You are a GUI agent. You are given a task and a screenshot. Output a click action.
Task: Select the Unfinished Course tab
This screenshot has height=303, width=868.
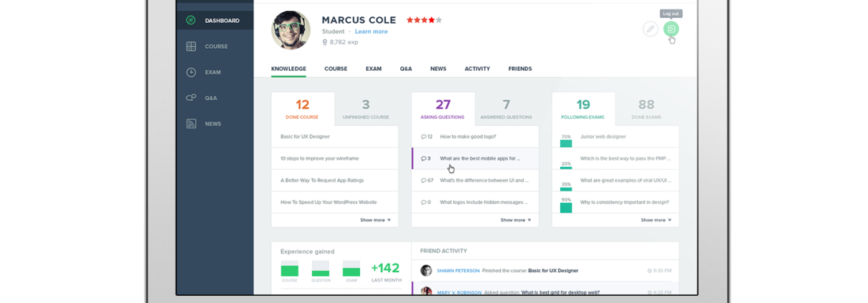366,110
